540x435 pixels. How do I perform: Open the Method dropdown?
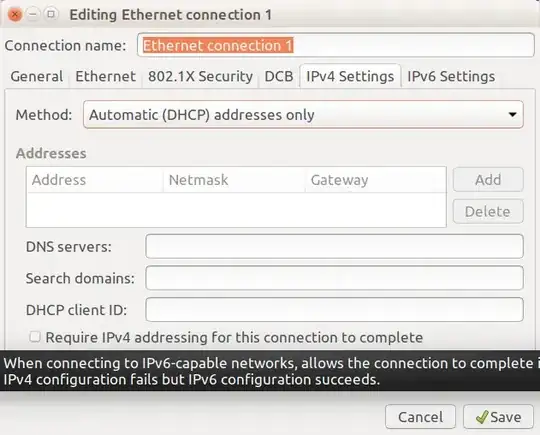(x=303, y=115)
